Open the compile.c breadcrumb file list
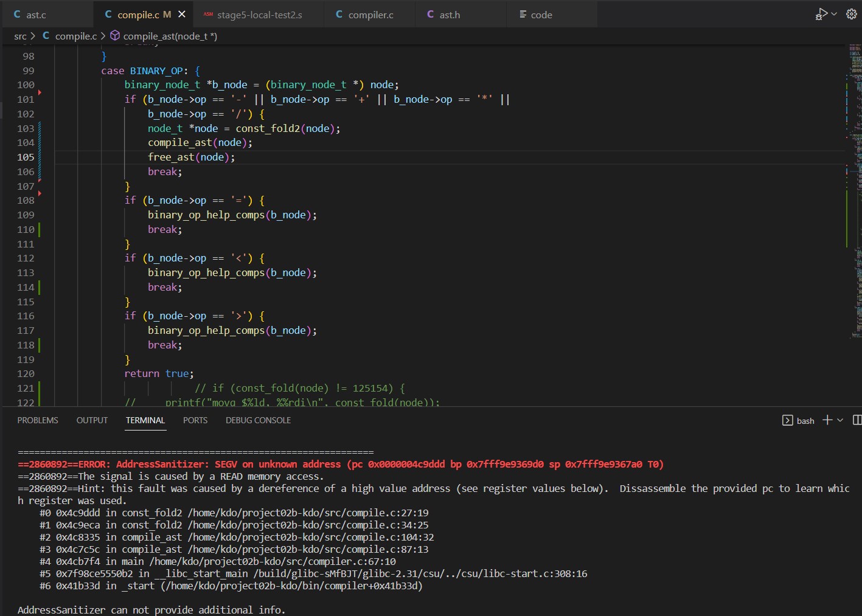862x616 pixels. [75, 36]
